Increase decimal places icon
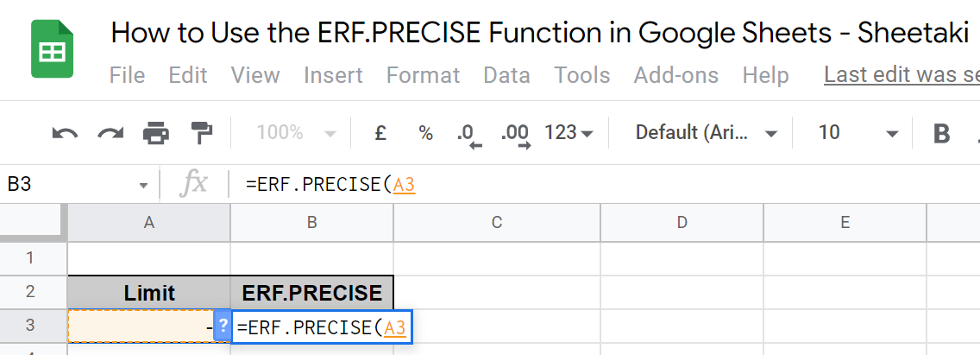This screenshot has width=980, height=355. 515,134
